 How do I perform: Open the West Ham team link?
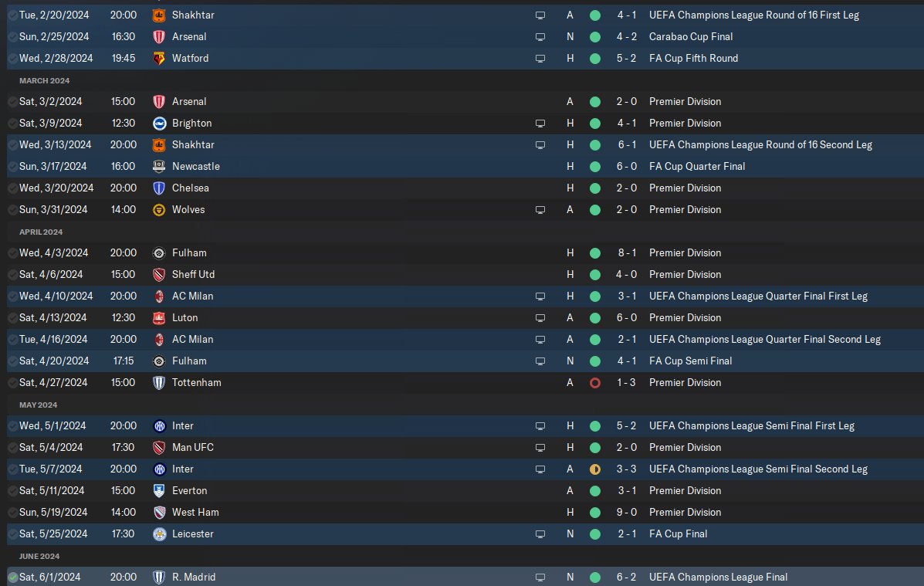pos(195,513)
